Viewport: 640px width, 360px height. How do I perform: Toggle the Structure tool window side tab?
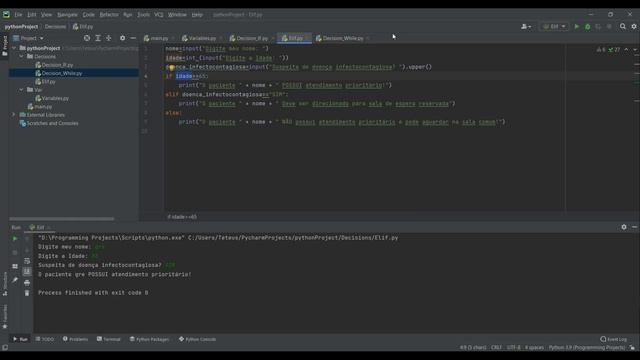[4, 283]
